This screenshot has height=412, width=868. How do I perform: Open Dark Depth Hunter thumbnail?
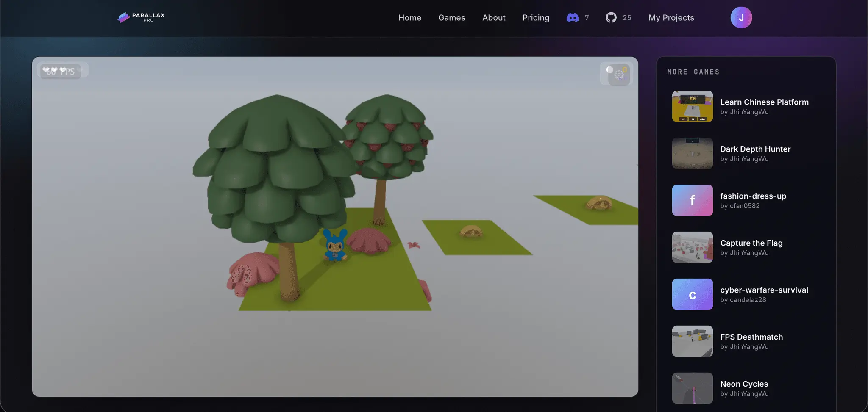point(692,153)
